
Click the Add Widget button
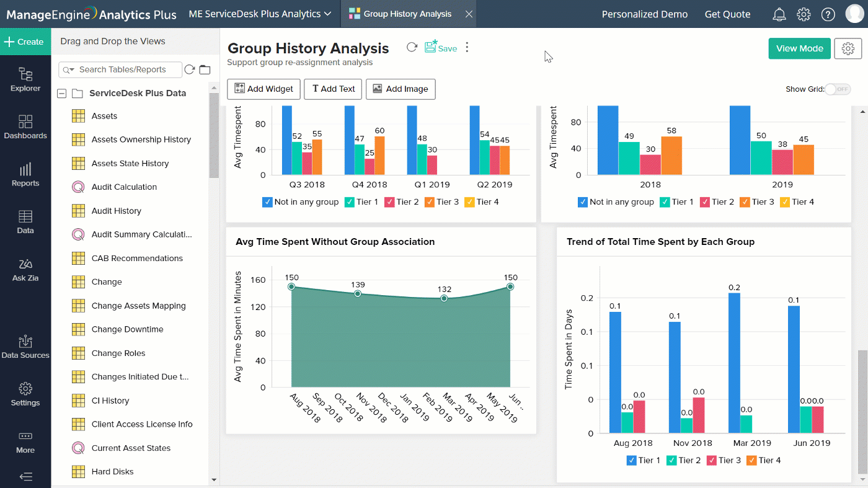[x=263, y=89]
